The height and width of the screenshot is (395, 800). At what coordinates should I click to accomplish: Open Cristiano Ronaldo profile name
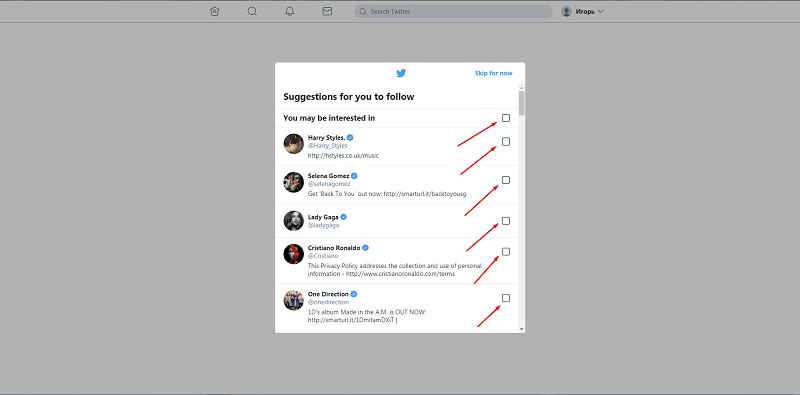point(334,248)
